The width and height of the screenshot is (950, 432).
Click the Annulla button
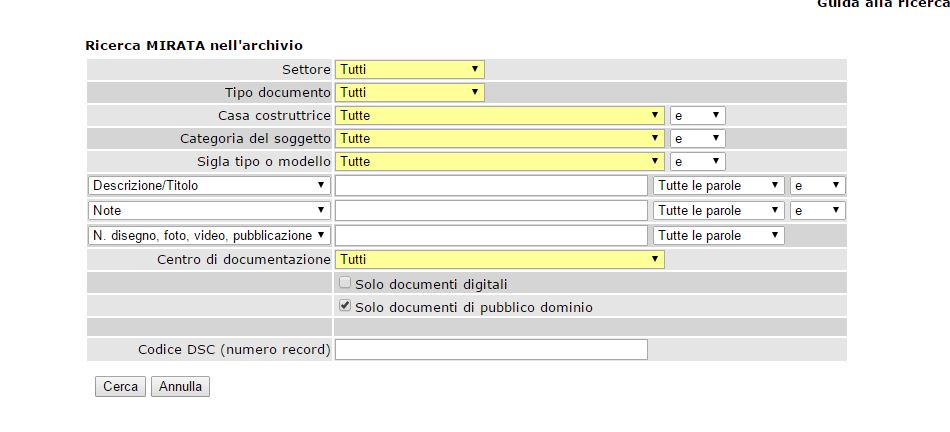181,387
